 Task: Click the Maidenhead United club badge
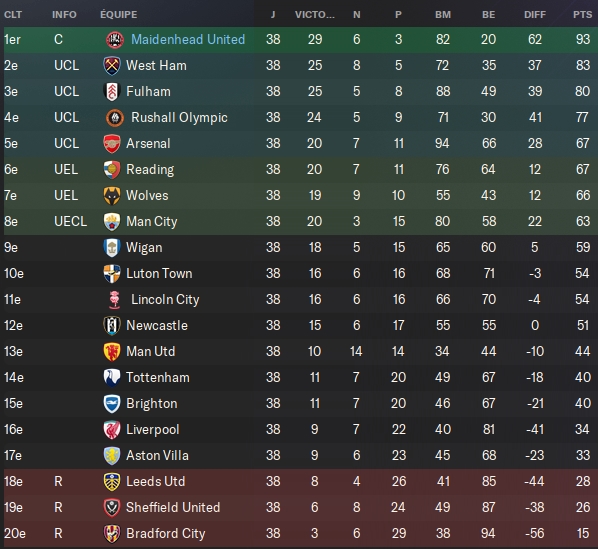[x=115, y=40]
